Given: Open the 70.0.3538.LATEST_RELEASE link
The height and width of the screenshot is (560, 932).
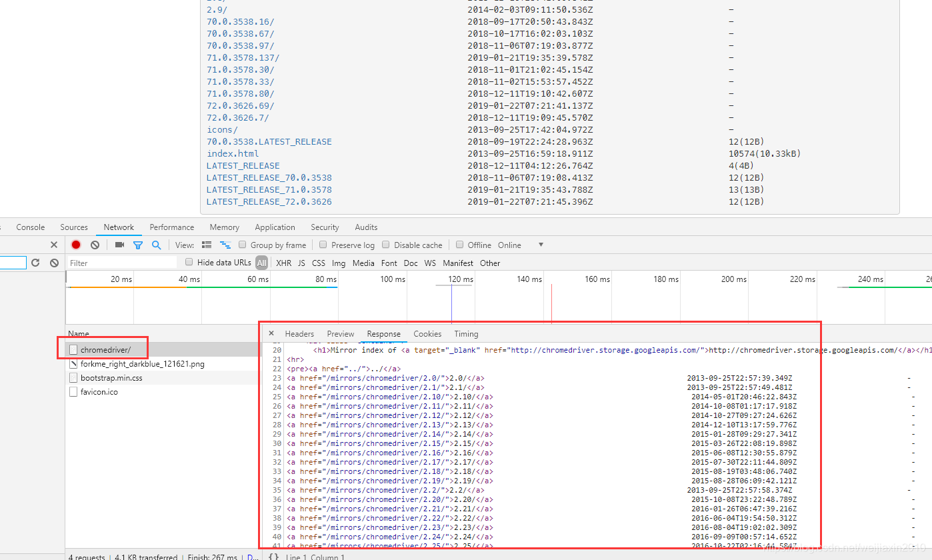Looking at the screenshot, I should tap(269, 141).
